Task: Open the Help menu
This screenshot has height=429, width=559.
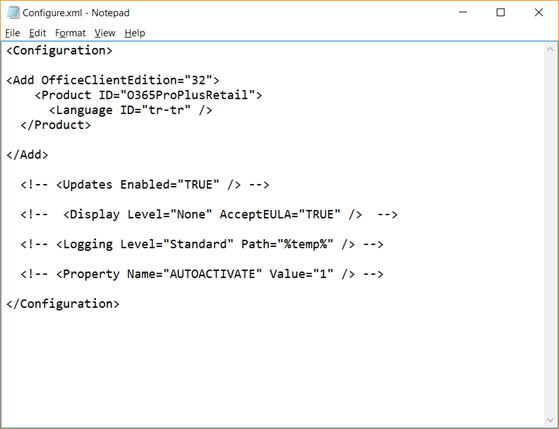Action: click(x=135, y=33)
